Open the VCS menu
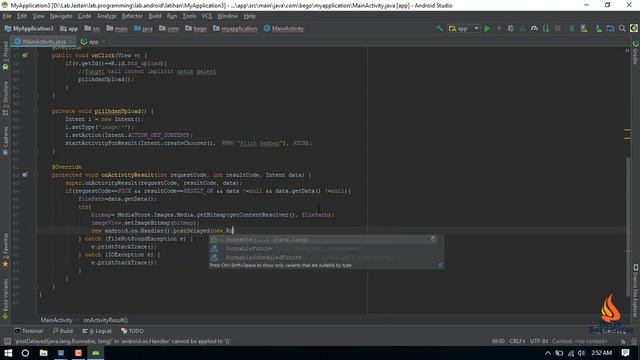Image resolution: width=640 pixels, height=360 pixels. pos(207,16)
